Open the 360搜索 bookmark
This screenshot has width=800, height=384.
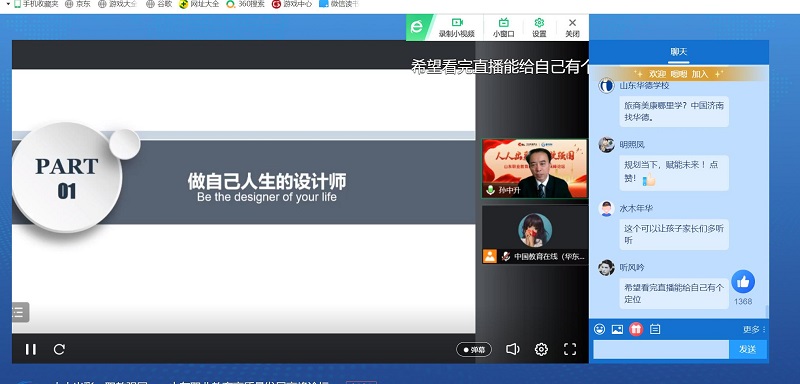(245, 4)
